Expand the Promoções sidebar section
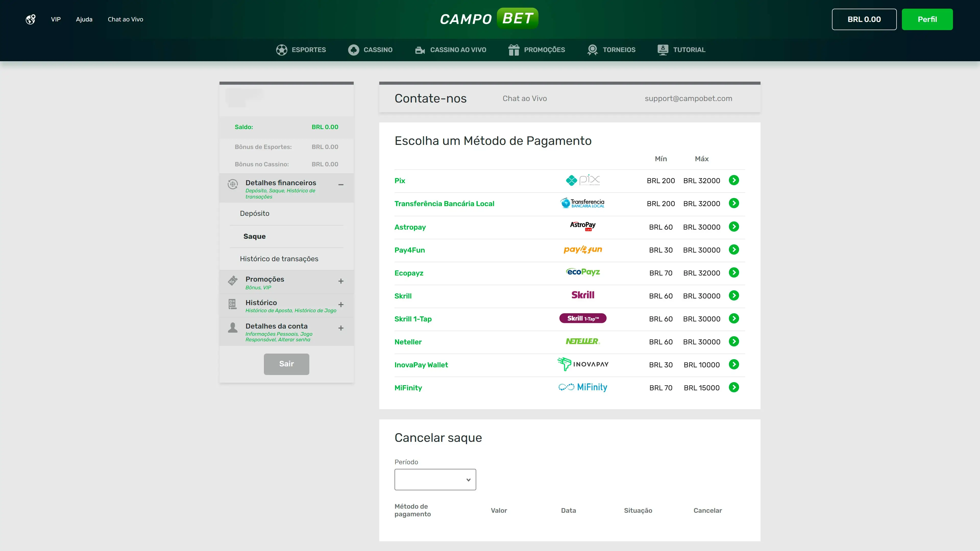 click(341, 281)
